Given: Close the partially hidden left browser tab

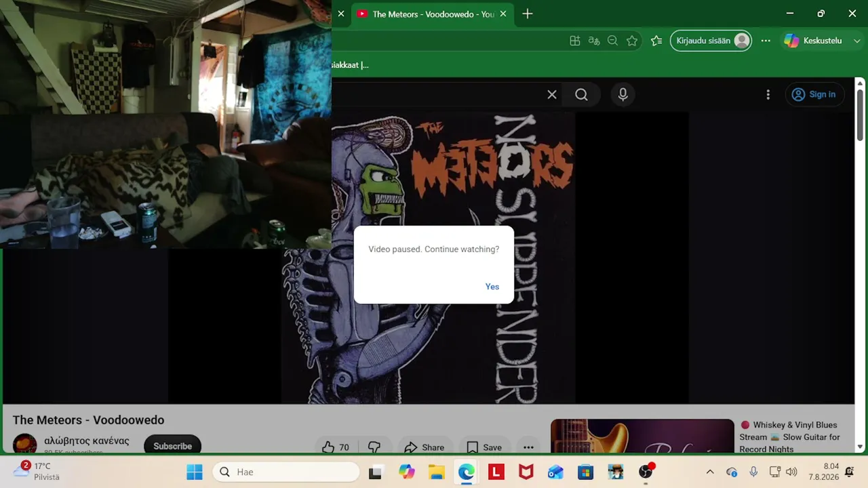Looking at the screenshot, I should tap(341, 14).
